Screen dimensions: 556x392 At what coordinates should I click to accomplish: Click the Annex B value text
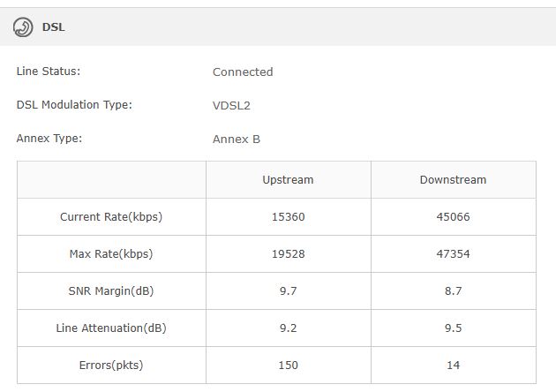237,139
